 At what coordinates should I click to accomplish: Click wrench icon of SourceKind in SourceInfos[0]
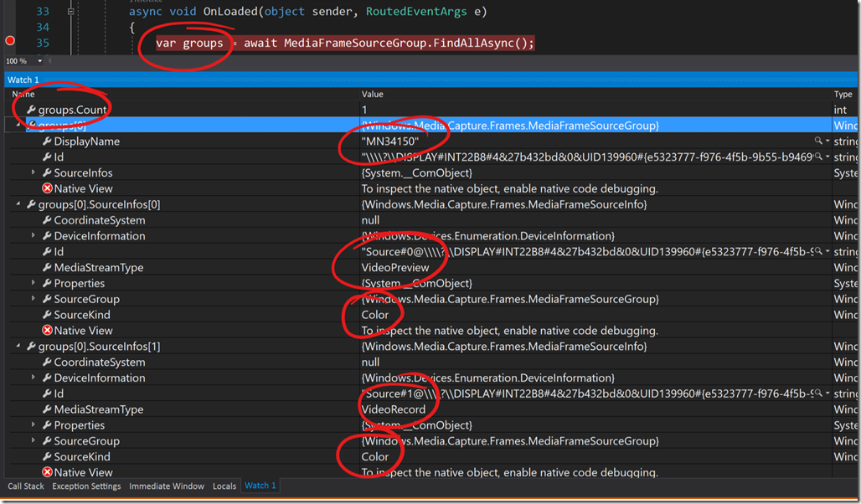47,315
